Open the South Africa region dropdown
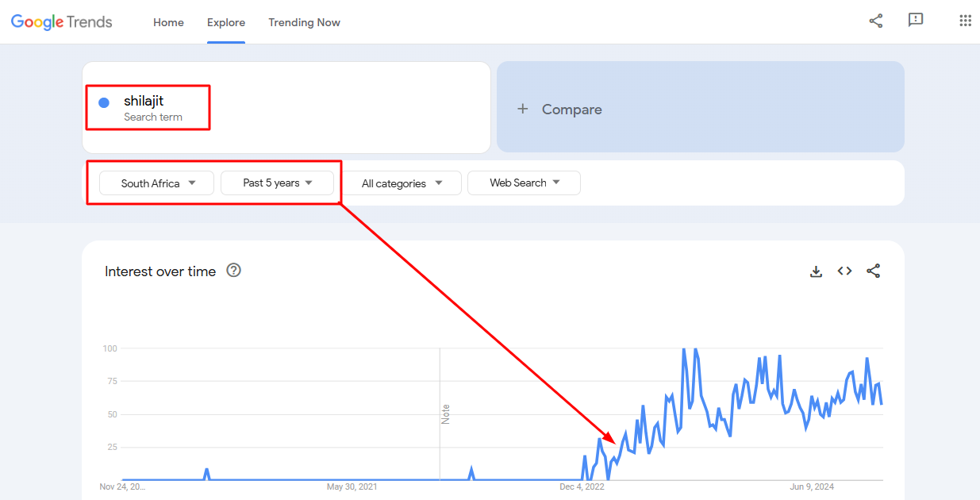This screenshot has width=980, height=500. (157, 183)
